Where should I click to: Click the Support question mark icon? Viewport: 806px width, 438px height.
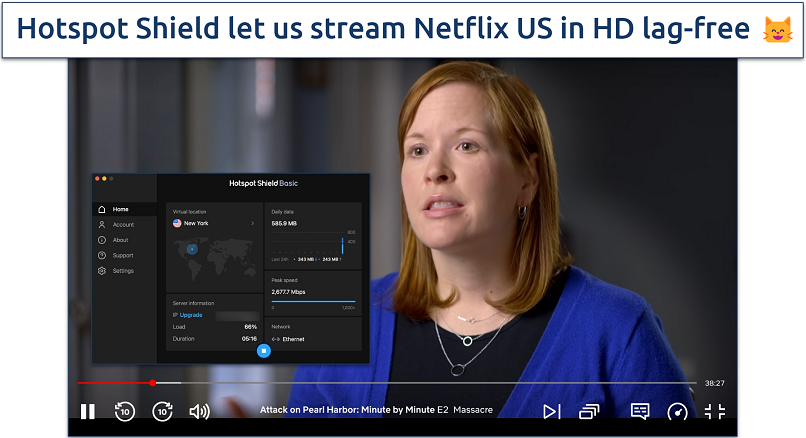[x=102, y=256]
